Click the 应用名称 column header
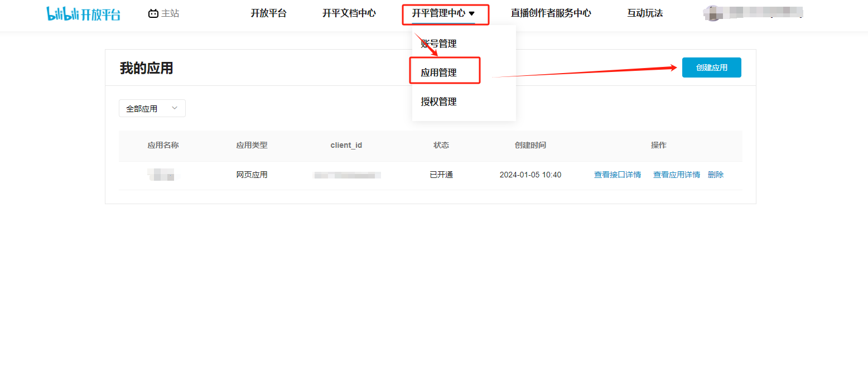Viewport: 868px width, 386px height. [163, 145]
